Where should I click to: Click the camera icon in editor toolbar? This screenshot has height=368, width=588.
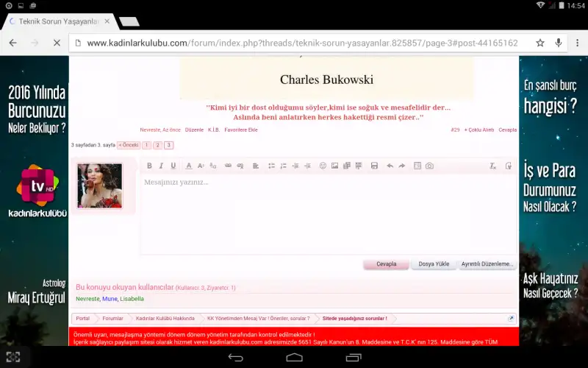[x=429, y=166]
